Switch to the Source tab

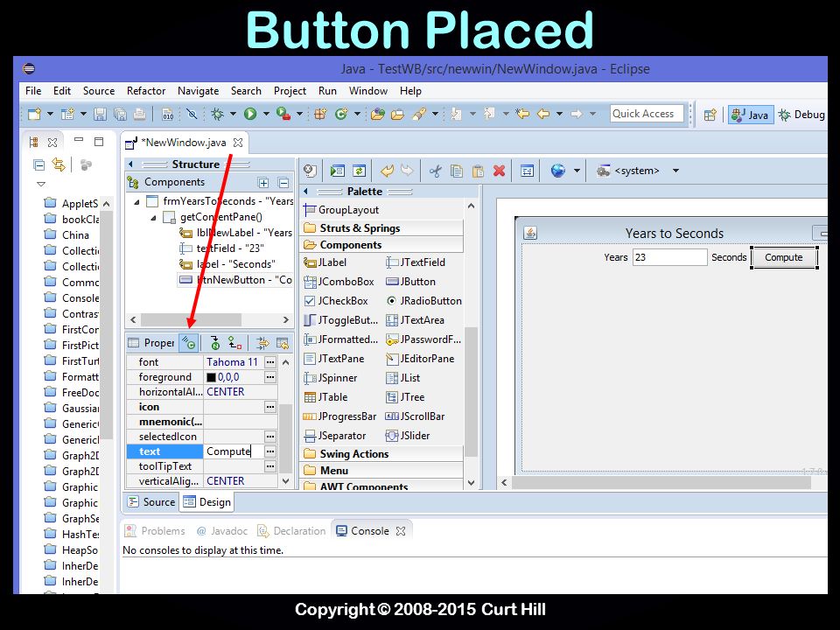(x=151, y=502)
